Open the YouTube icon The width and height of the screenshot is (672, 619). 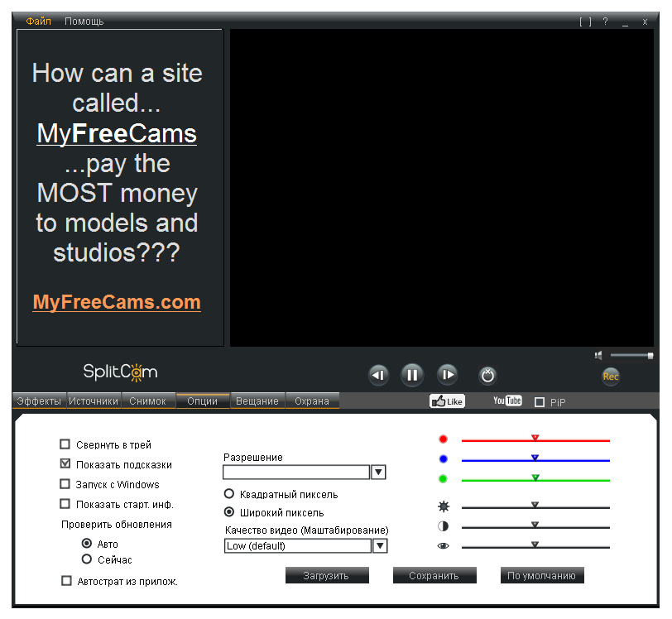pos(507,401)
